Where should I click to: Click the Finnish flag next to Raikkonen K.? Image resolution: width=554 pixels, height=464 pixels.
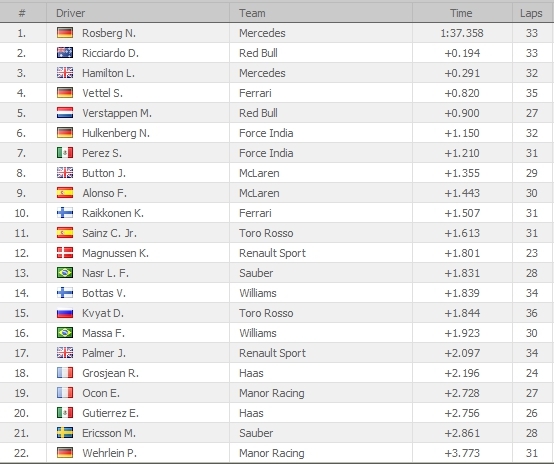[x=65, y=213]
